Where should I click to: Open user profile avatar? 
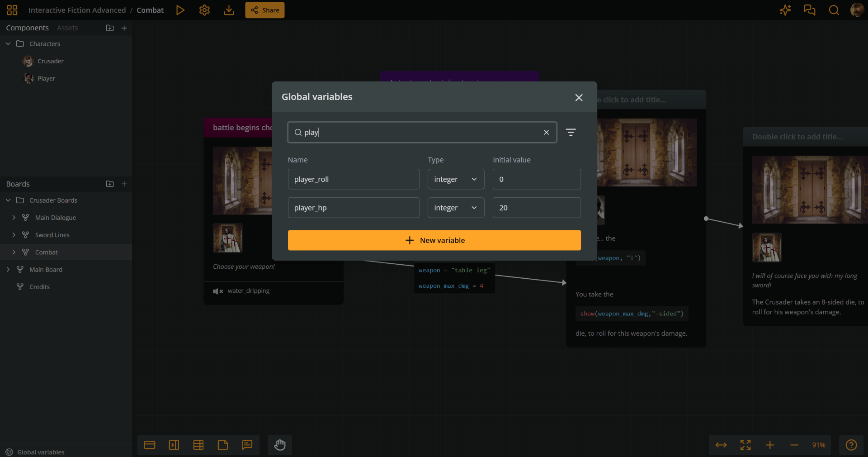pyautogui.click(x=857, y=10)
